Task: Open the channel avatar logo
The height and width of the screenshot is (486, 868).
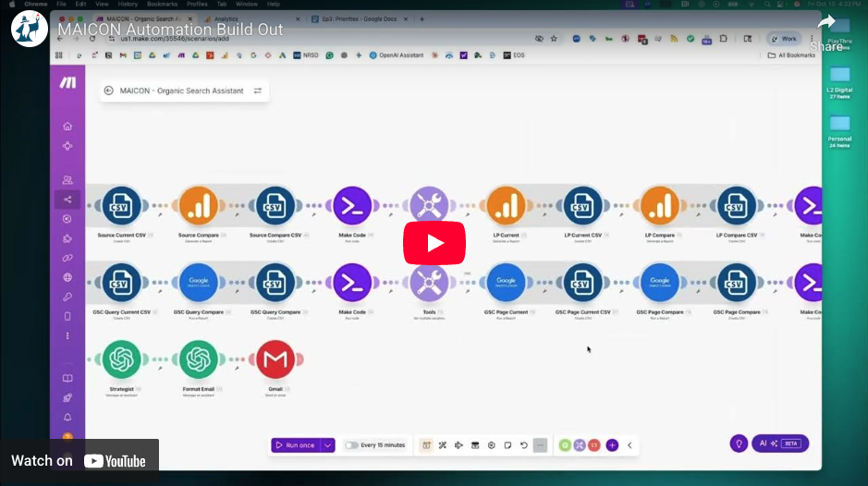Action: point(29,29)
